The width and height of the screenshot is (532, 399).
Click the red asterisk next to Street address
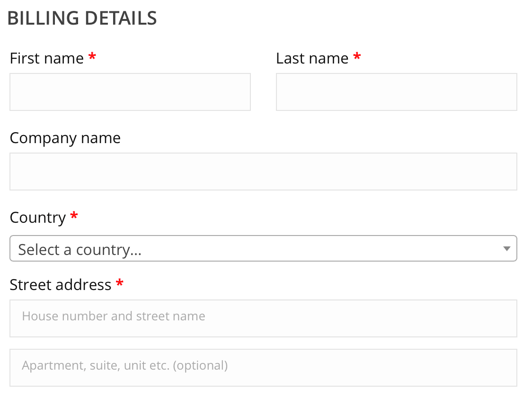tap(119, 283)
